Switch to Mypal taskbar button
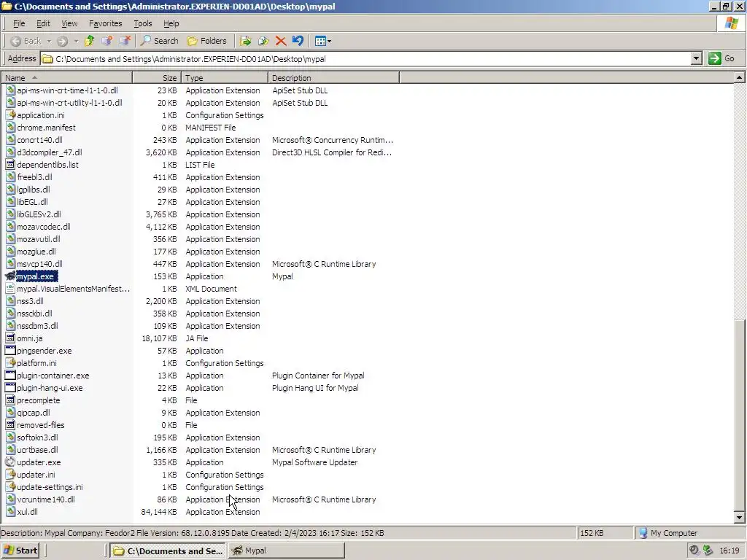 coord(286,551)
